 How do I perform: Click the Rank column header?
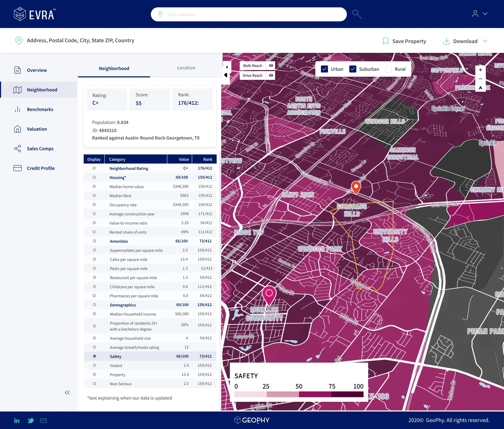click(204, 159)
